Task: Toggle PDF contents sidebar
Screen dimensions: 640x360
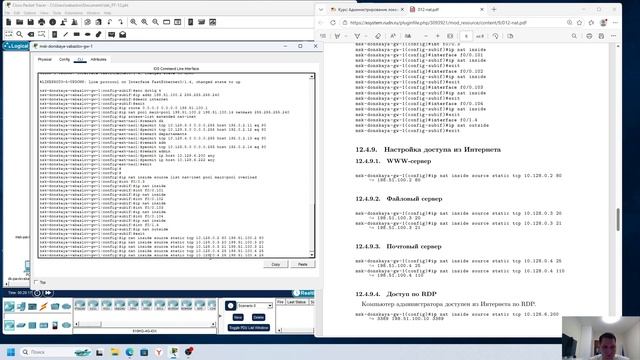Action: (323, 36)
